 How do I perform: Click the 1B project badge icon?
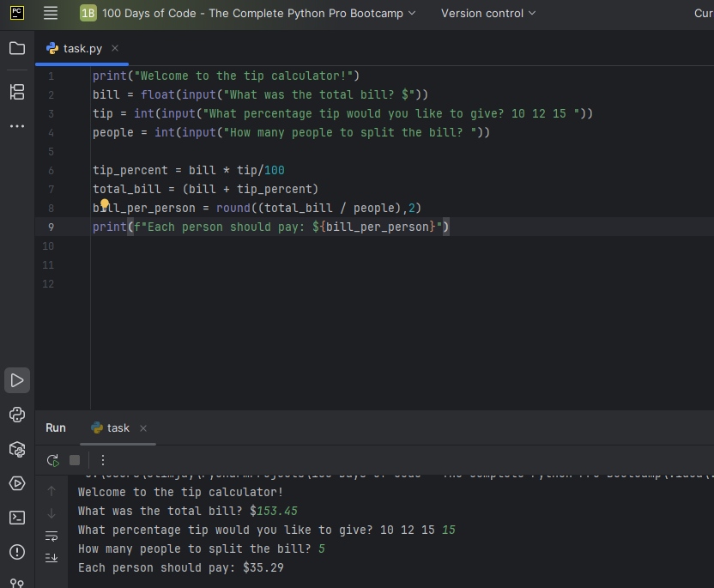tap(88, 13)
